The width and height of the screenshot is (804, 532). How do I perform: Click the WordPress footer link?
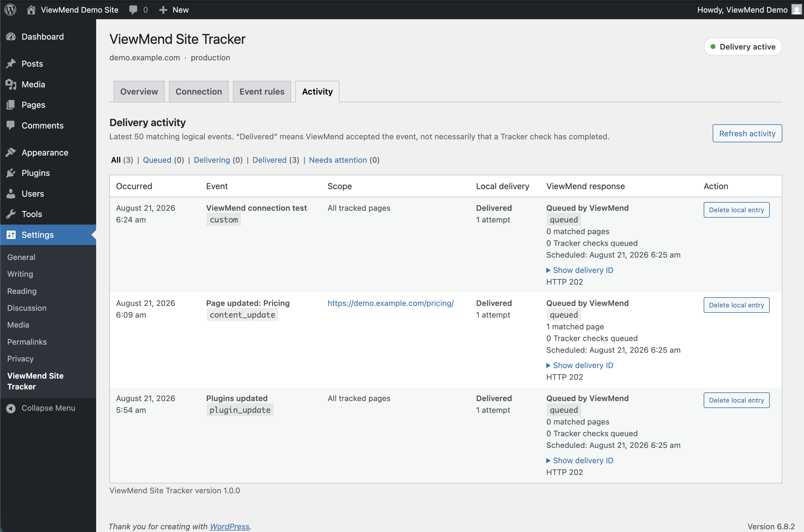point(230,526)
